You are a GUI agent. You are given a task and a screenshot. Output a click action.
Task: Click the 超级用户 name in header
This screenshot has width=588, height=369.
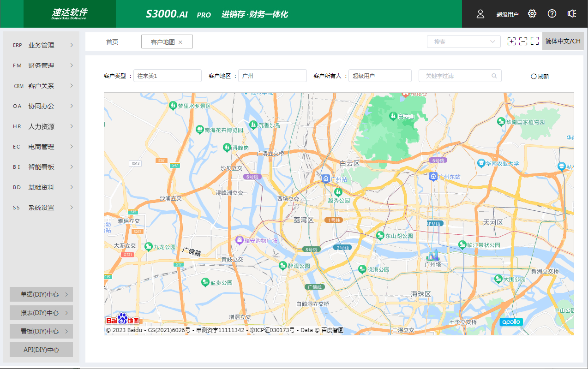(x=507, y=14)
